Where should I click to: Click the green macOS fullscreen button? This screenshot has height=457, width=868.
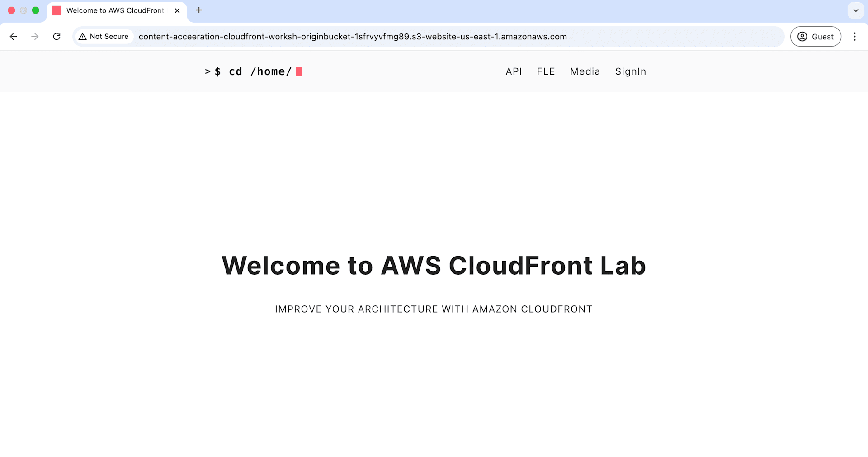[36, 10]
